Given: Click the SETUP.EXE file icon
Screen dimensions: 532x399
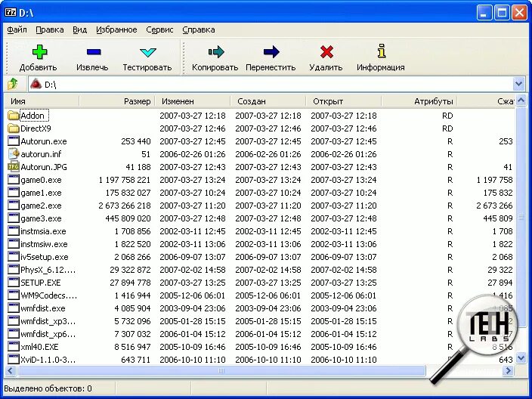Looking at the screenshot, I should (14, 283).
